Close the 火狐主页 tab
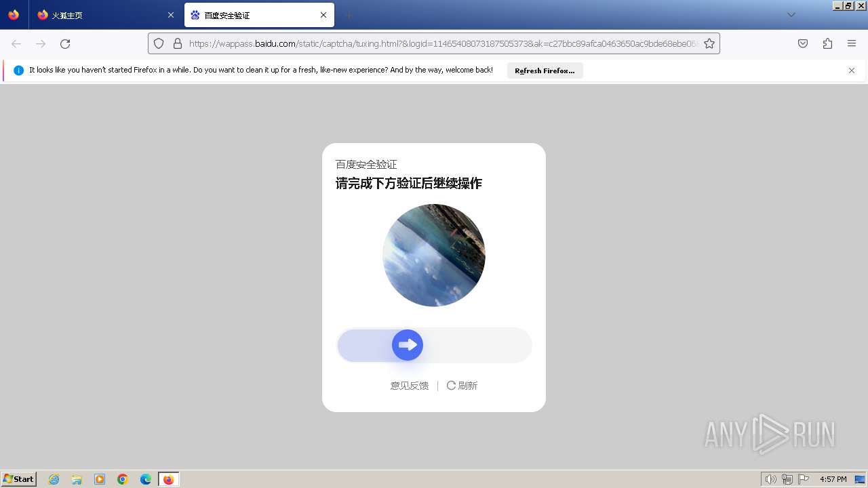Image resolution: width=868 pixels, height=488 pixels. coord(171,15)
